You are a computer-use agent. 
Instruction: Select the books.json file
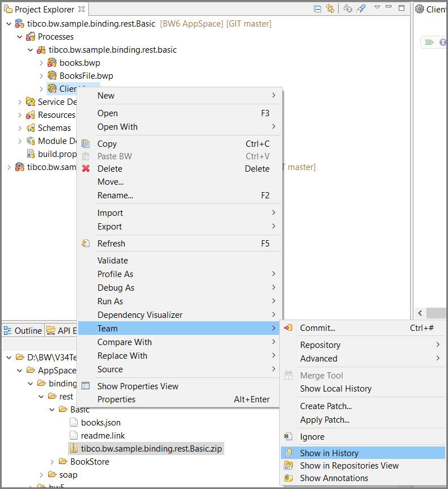[x=100, y=423]
